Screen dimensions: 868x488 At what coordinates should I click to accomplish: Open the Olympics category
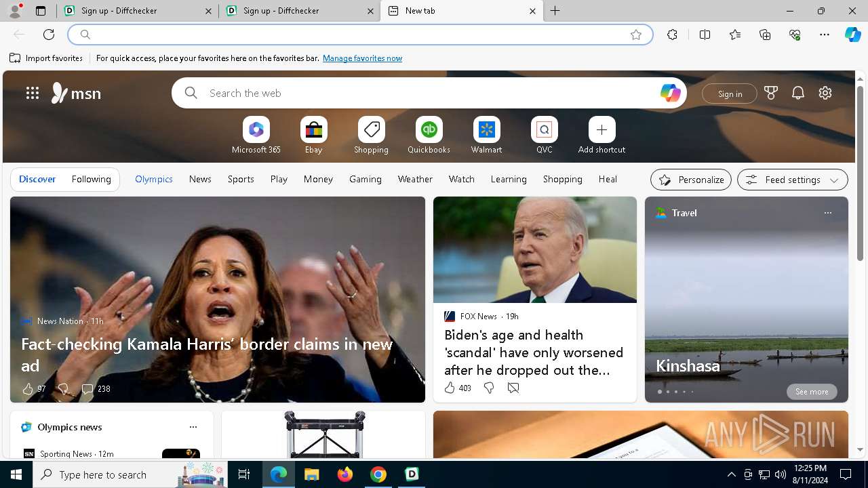(154, 179)
